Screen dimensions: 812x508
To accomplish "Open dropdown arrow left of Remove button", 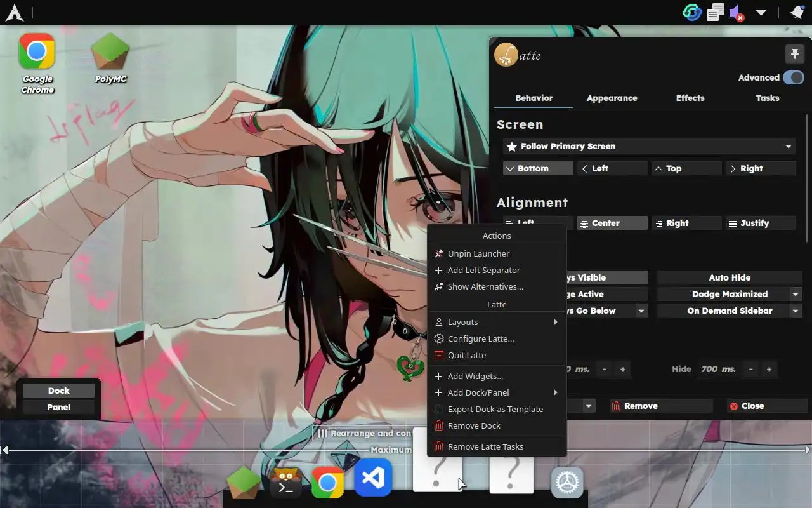I will [x=589, y=406].
